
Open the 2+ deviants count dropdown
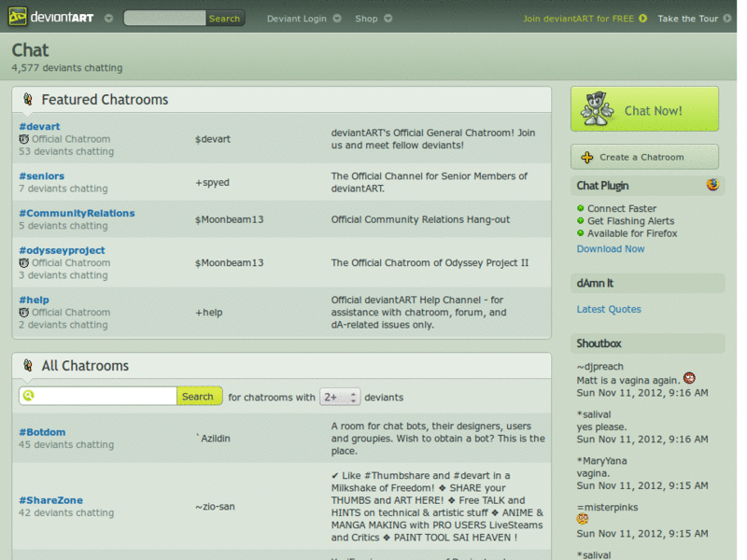tap(340, 398)
